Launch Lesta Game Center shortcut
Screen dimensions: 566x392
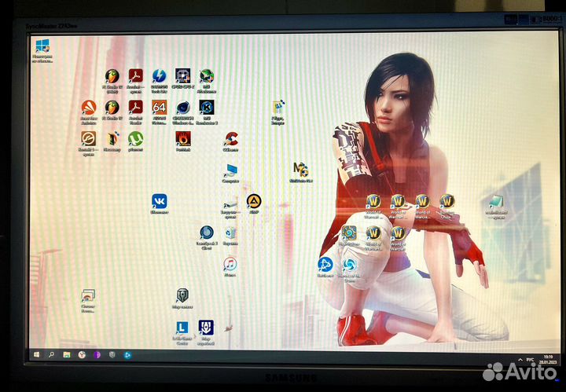tap(182, 328)
